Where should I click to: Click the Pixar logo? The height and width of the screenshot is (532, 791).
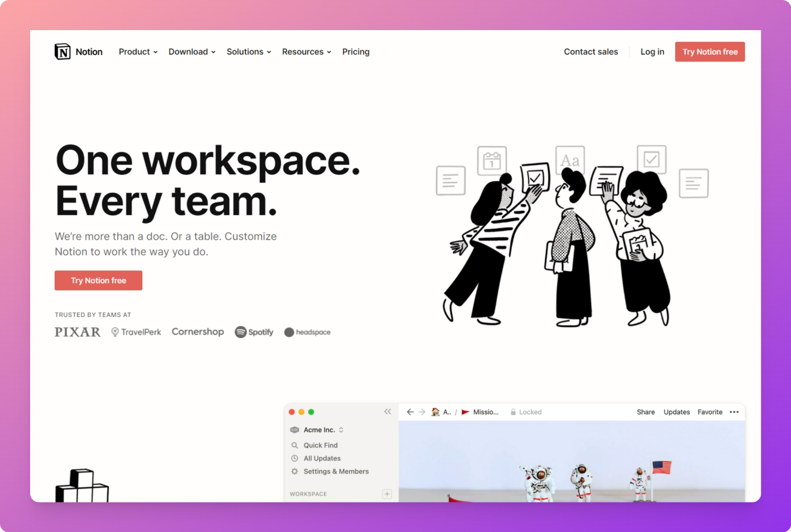tap(78, 332)
